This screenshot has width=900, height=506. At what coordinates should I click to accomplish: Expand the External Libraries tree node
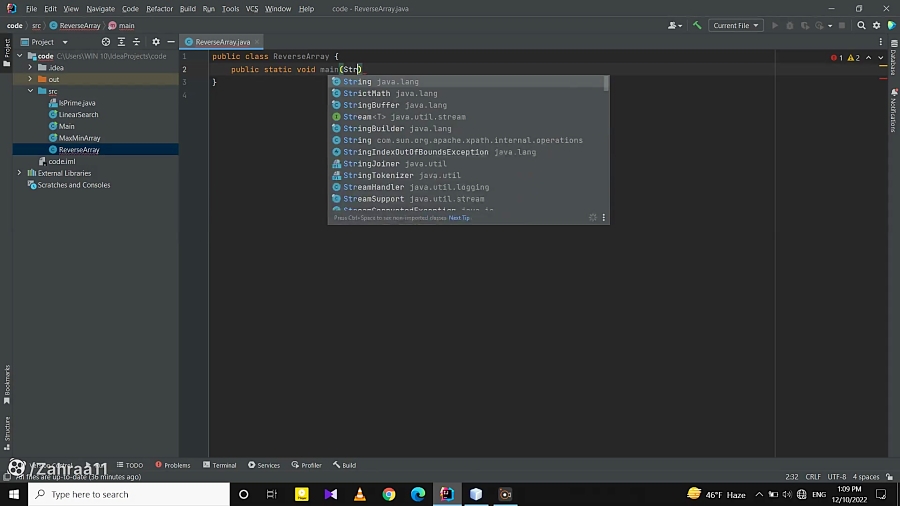19,173
